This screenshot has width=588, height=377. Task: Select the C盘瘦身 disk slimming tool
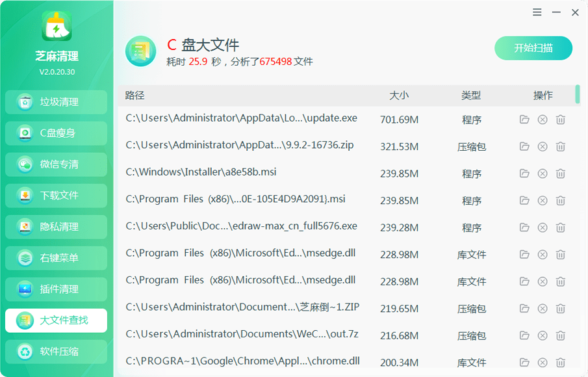click(x=56, y=133)
